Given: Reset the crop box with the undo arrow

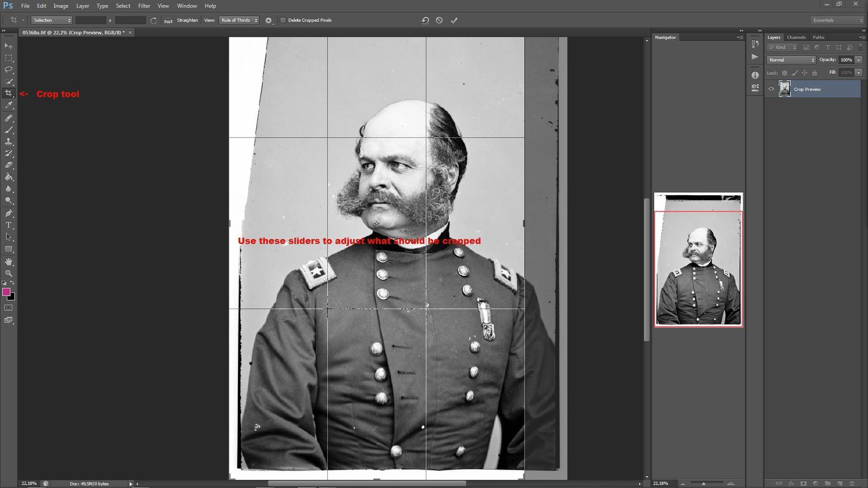Looking at the screenshot, I should pos(425,20).
